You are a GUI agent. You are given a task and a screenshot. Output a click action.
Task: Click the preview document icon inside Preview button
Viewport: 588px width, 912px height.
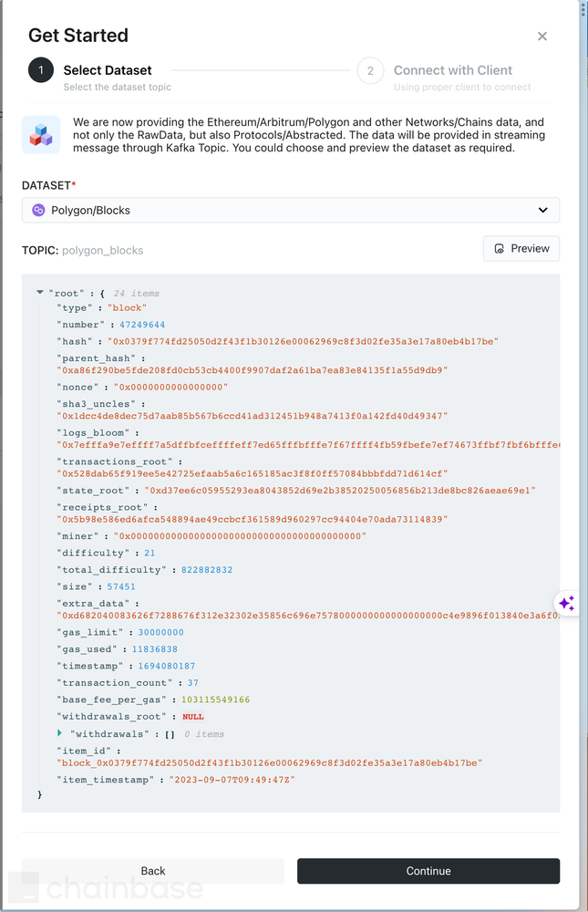point(498,248)
